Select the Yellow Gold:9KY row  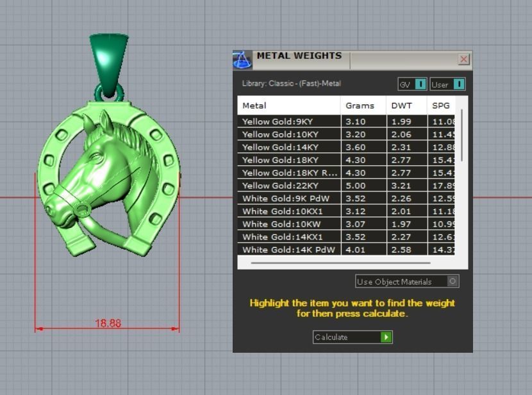tap(346, 121)
